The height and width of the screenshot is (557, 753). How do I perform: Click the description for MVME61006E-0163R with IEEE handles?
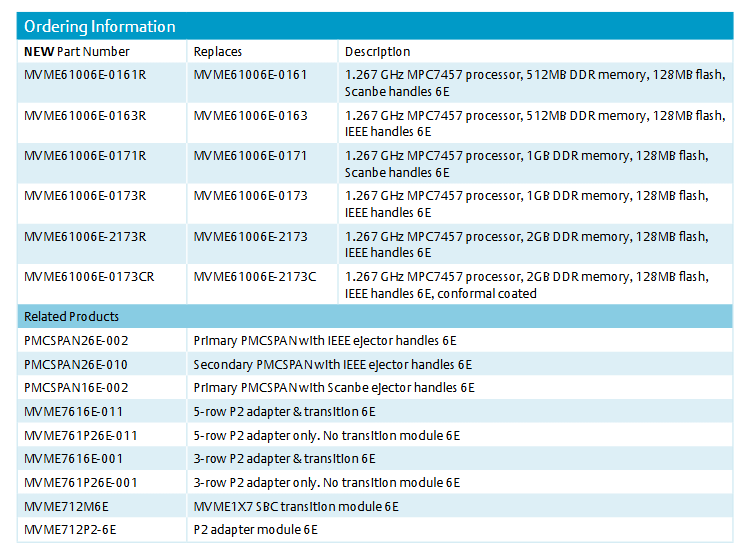click(535, 123)
